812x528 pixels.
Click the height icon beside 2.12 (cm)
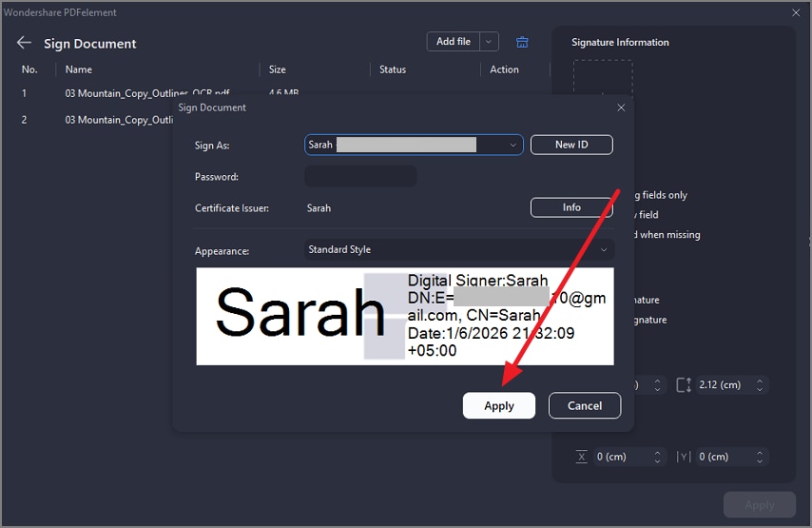pos(684,385)
